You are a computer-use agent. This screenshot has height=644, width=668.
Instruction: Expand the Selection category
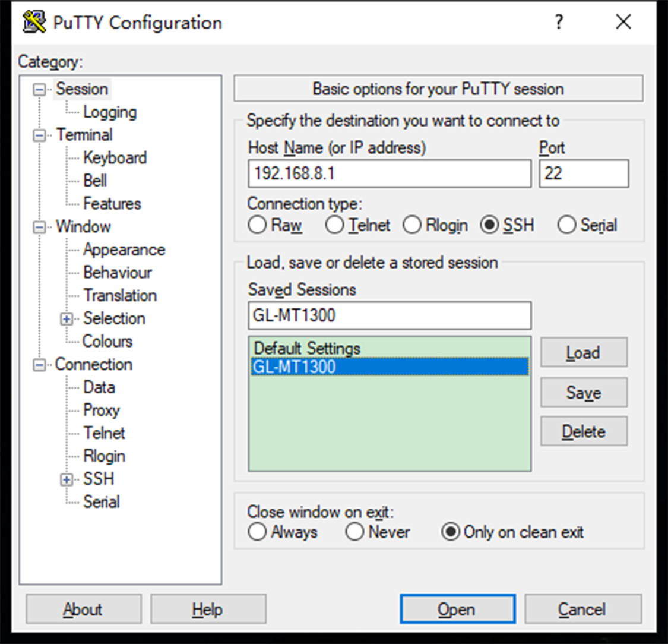pyautogui.click(x=67, y=318)
